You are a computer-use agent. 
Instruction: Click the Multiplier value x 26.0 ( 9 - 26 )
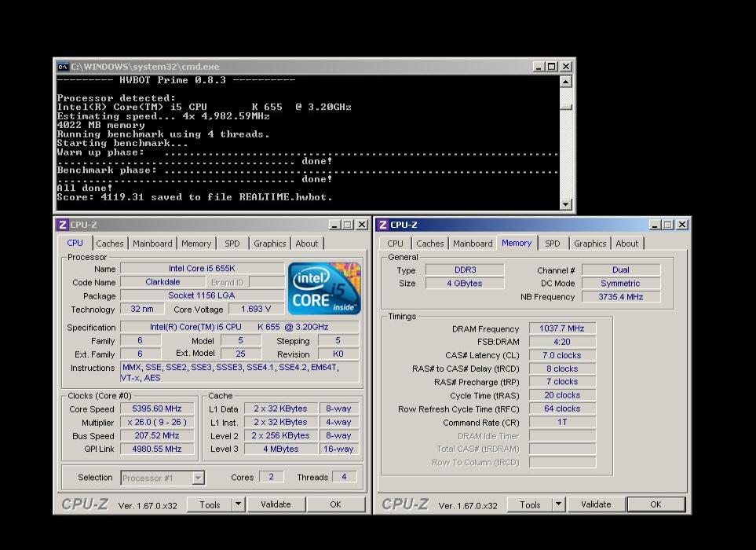157,422
